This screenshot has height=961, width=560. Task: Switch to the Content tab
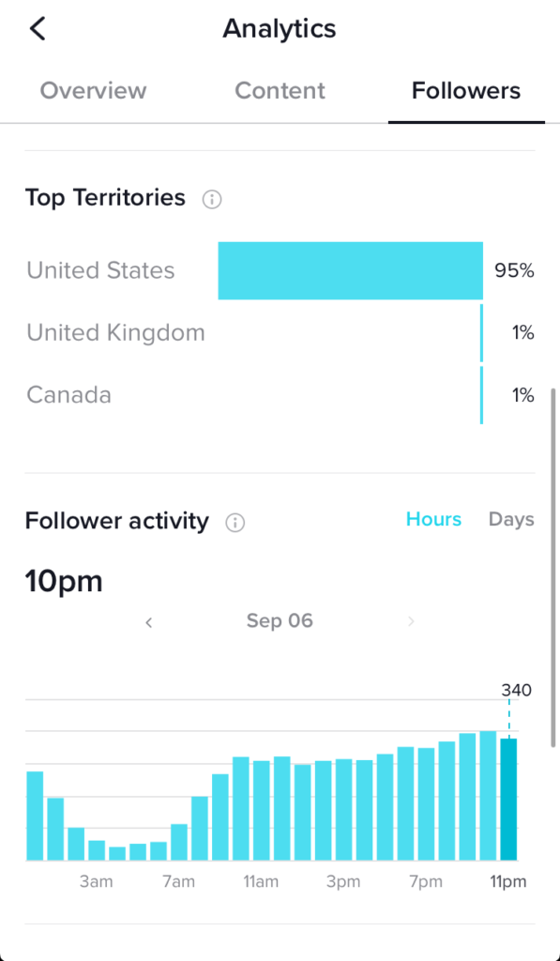click(280, 91)
